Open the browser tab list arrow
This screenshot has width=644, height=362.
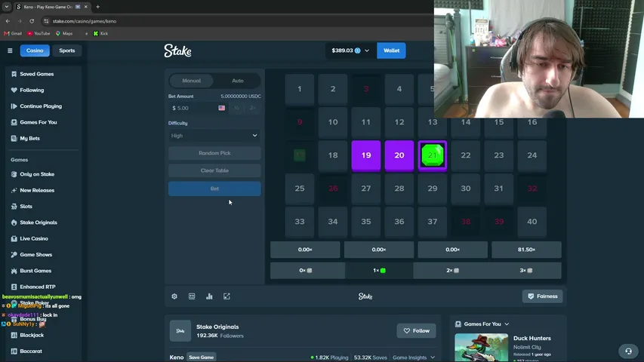(x=7, y=7)
